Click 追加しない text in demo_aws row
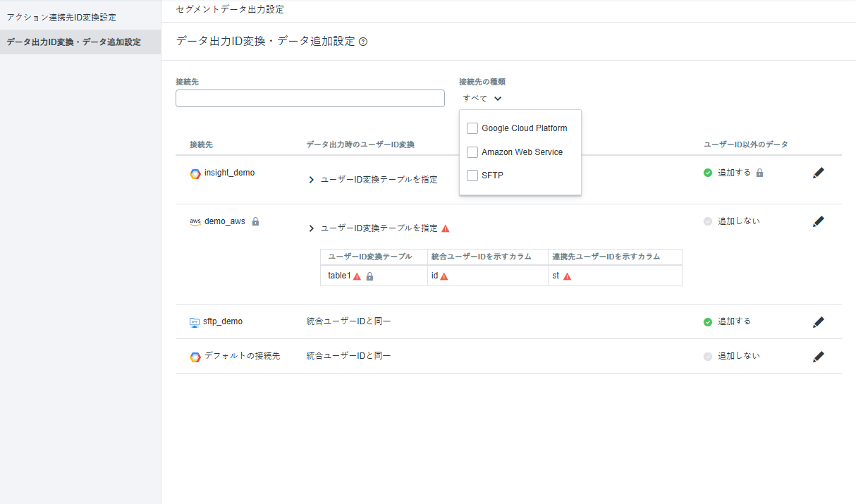Screen dimensions: 856x504 tap(739, 221)
